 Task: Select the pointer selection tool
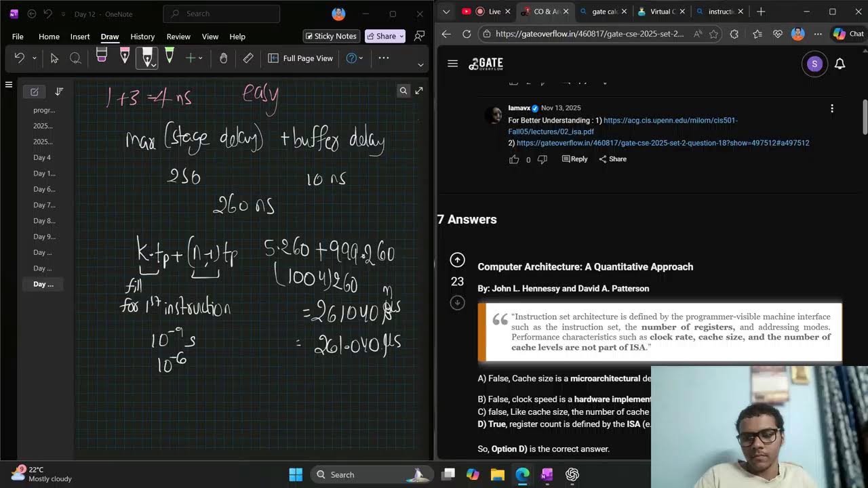click(x=54, y=58)
